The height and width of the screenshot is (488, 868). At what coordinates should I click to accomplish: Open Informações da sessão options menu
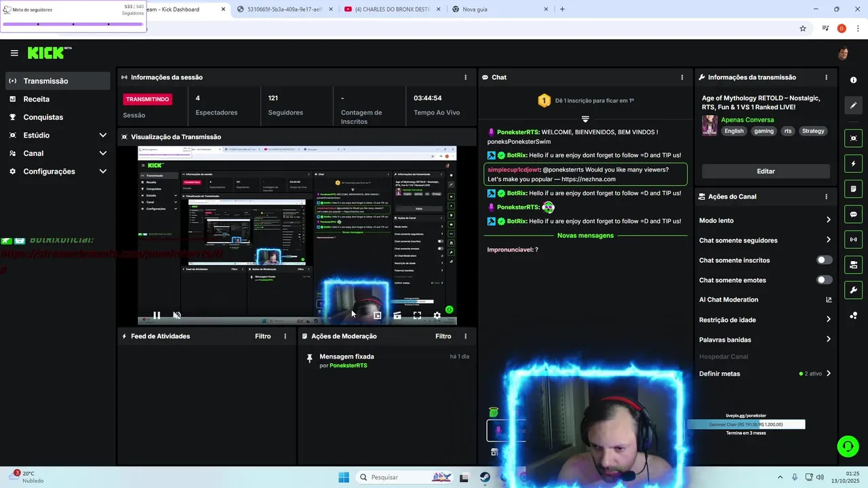465,77
